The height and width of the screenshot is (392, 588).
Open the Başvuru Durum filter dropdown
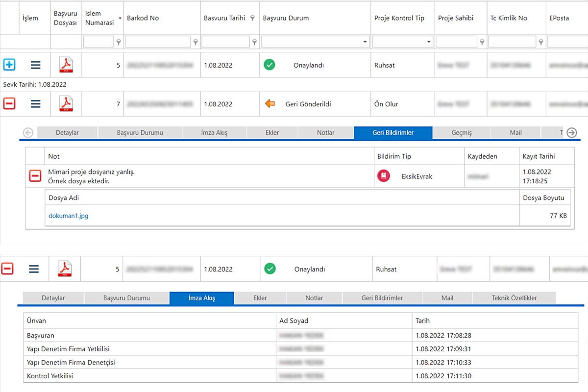[x=365, y=42]
